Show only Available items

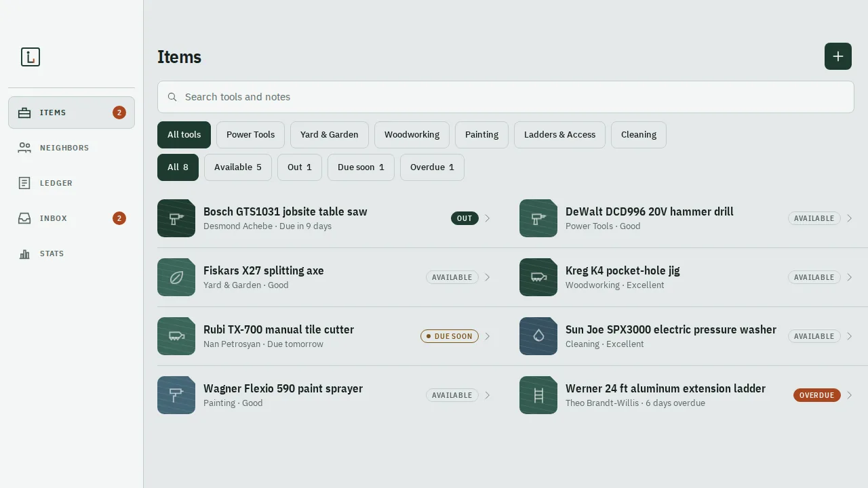238,167
